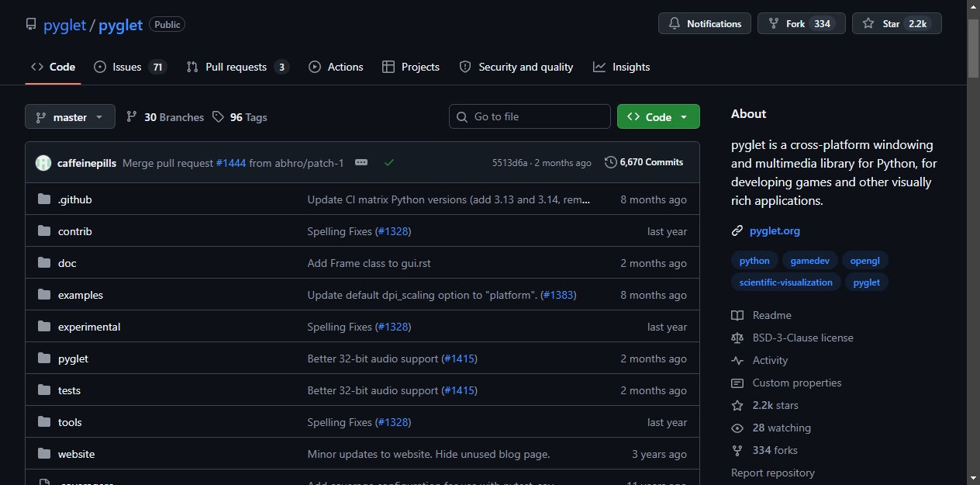Go to the Actions tab
This screenshot has width=980, height=485.
(x=336, y=67)
